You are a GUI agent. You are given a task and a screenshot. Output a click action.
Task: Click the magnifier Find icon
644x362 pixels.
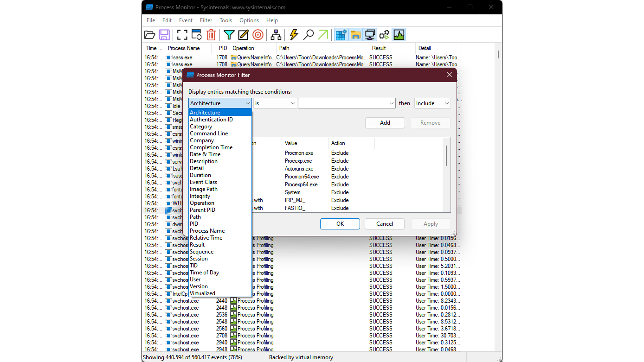pyautogui.click(x=308, y=35)
